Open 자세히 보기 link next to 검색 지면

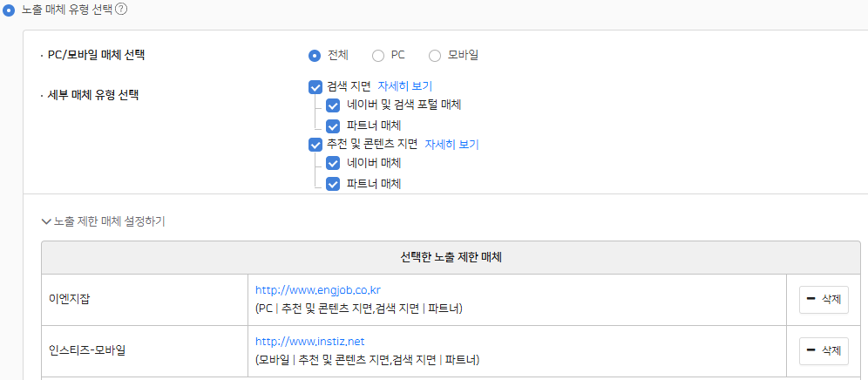[404, 86]
